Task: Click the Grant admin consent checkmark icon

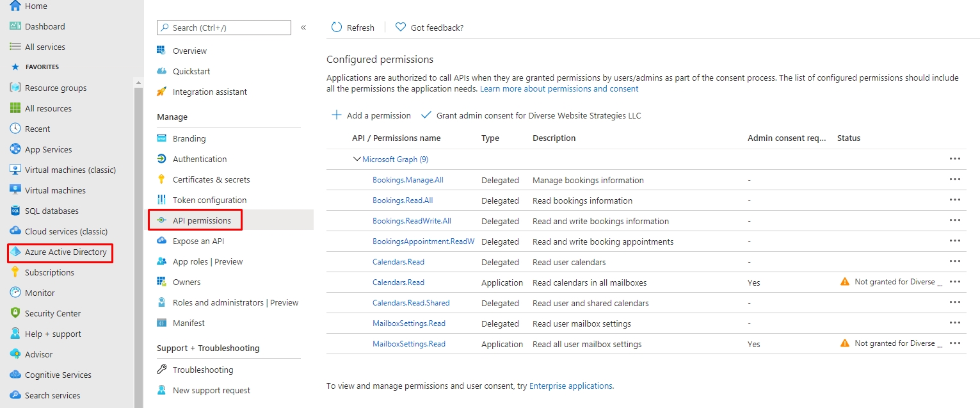Action: coord(426,115)
